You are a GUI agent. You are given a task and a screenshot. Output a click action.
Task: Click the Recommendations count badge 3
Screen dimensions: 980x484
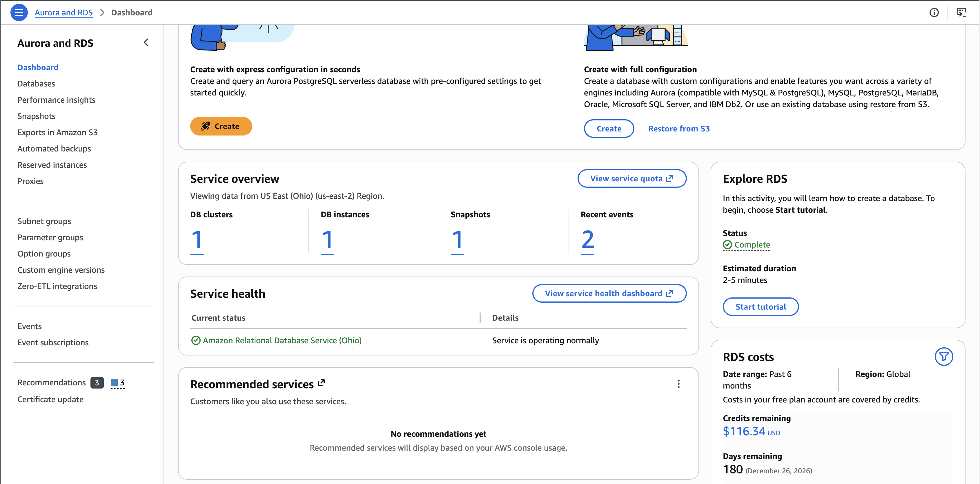pyautogui.click(x=97, y=383)
